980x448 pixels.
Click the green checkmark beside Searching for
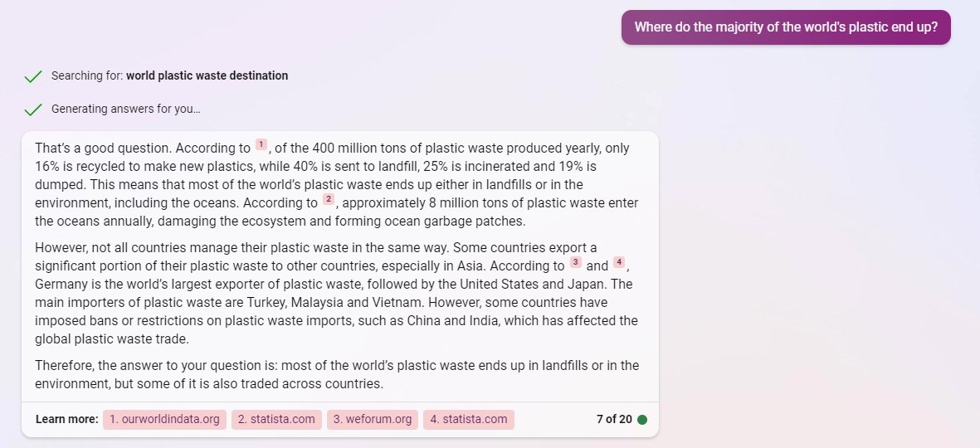pyautogui.click(x=32, y=76)
